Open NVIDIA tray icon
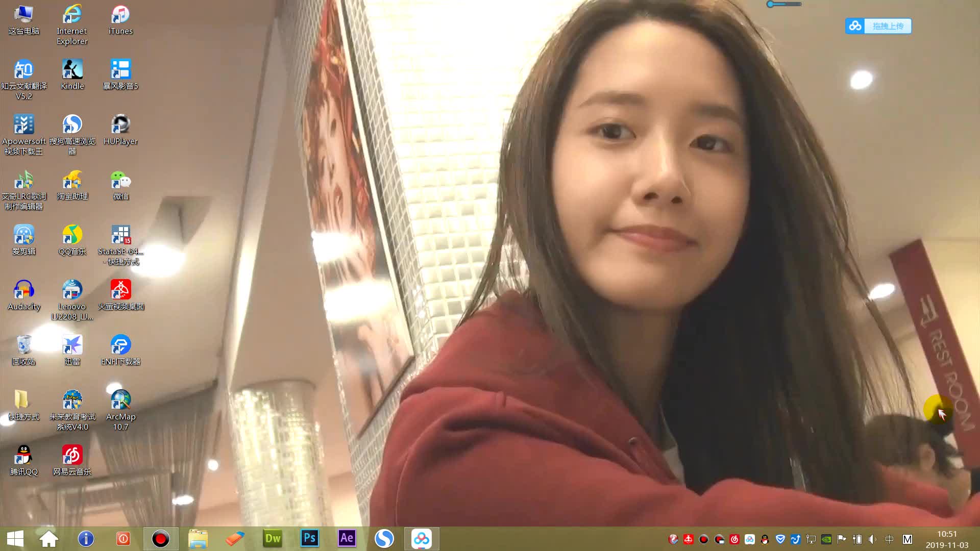 click(x=826, y=539)
